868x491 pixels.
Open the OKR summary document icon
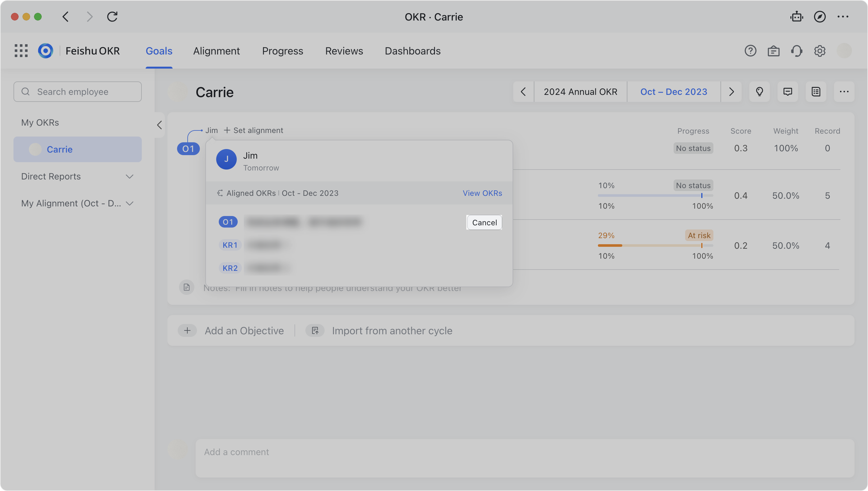click(x=816, y=91)
